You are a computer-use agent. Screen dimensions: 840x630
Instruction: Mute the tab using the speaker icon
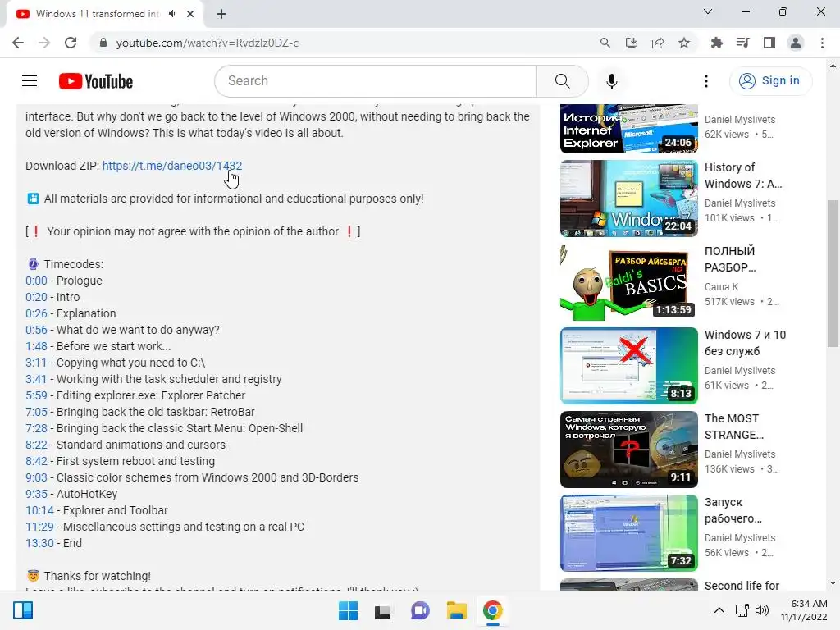[x=172, y=14]
